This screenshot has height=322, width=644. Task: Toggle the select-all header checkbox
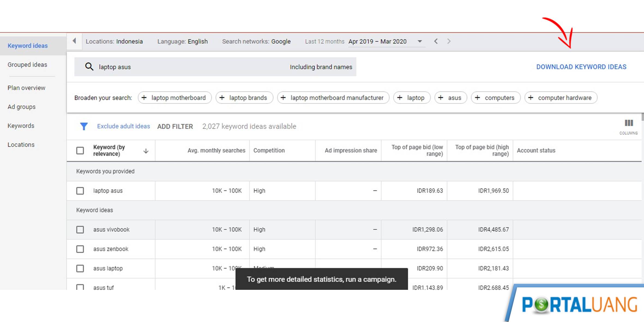click(x=80, y=151)
